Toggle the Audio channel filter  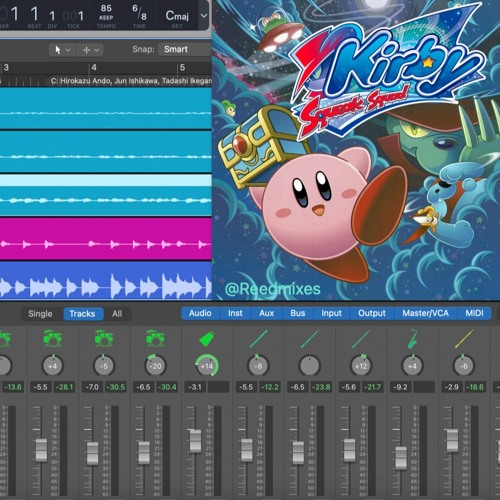tap(200, 313)
